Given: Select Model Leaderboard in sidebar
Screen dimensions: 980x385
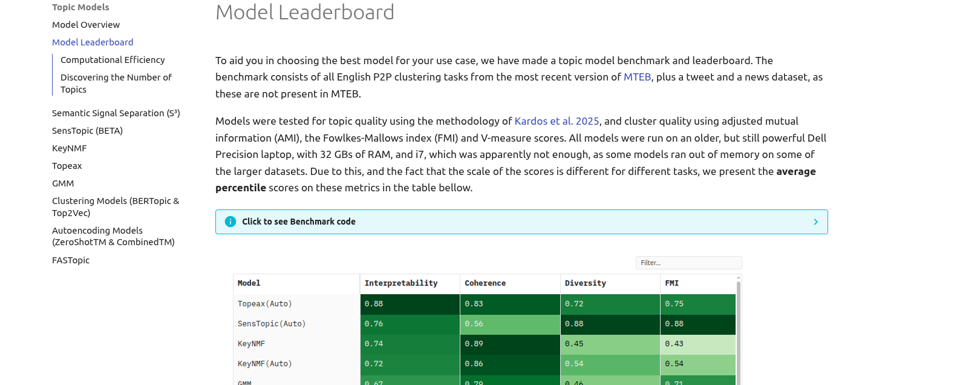Looking at the screenshot, I should coord(93,42).
